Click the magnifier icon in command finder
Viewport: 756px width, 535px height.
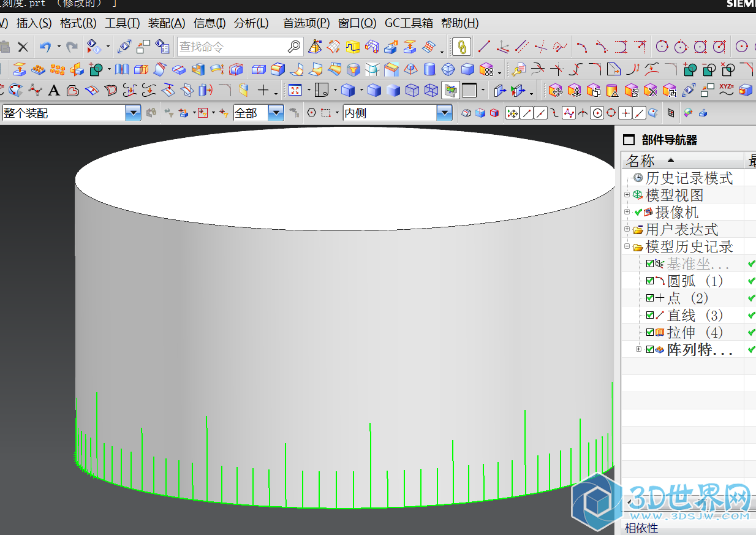point(294,47)
